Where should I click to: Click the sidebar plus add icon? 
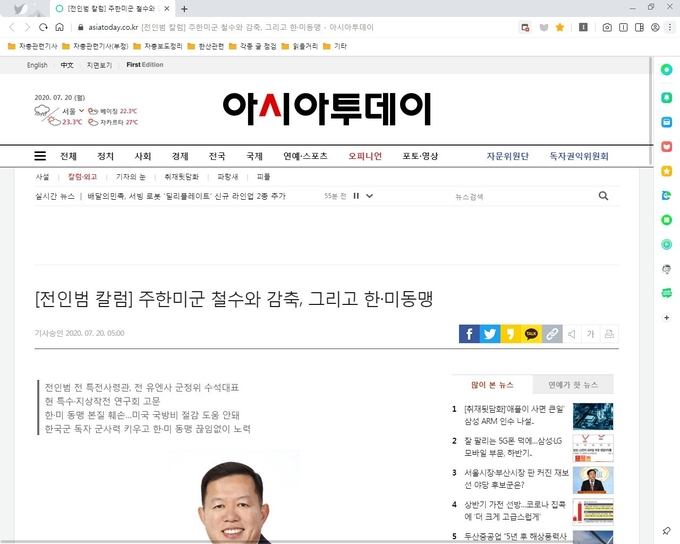[x=667, y=318]
